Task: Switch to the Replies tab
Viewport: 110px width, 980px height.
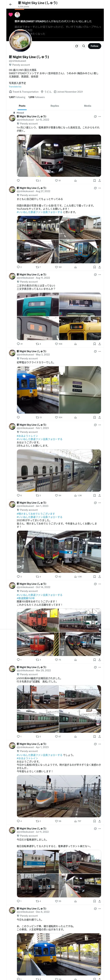Action: 55,106
